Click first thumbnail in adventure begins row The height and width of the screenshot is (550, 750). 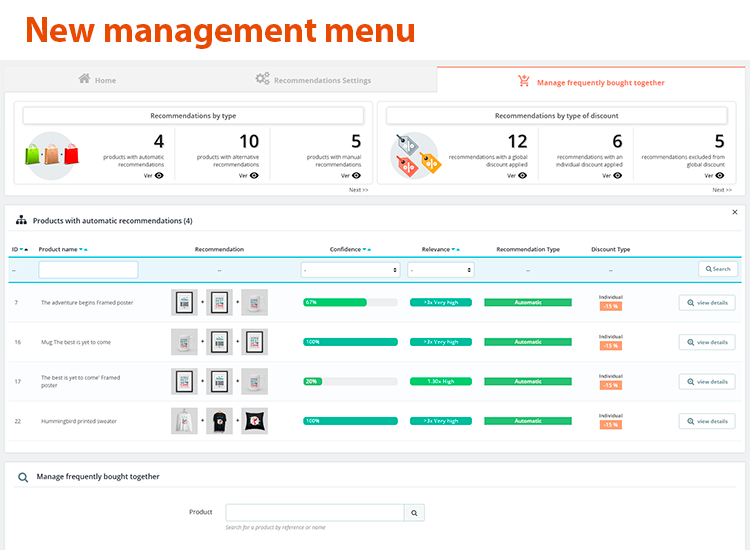pos(184,302)
